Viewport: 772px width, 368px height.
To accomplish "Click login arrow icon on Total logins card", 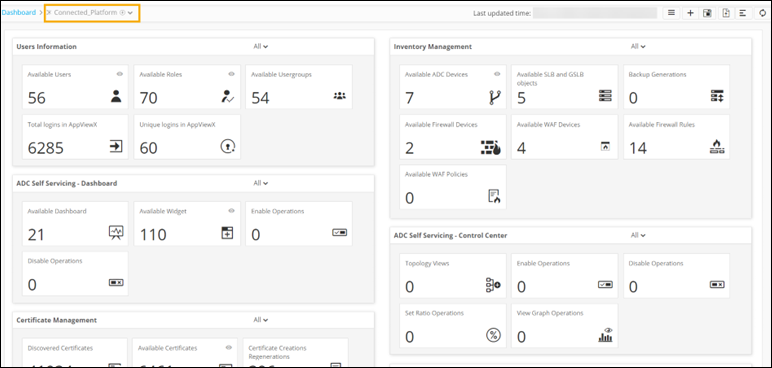I will (116, 146).
